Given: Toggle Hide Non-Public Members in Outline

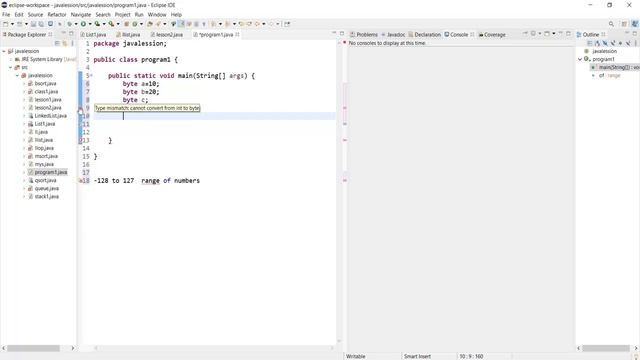Looking at the screenshot, I should 620,43.
